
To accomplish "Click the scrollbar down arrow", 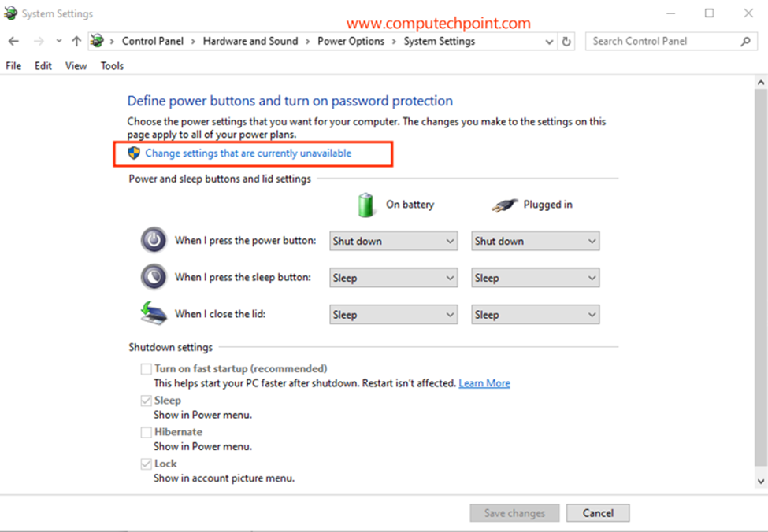I will click(x=761, y=482).
